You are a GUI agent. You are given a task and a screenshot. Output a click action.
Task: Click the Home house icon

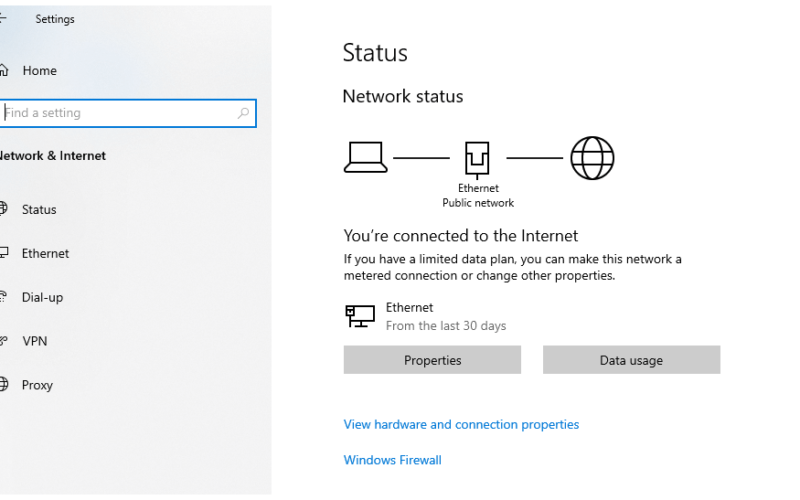(4, 70)
